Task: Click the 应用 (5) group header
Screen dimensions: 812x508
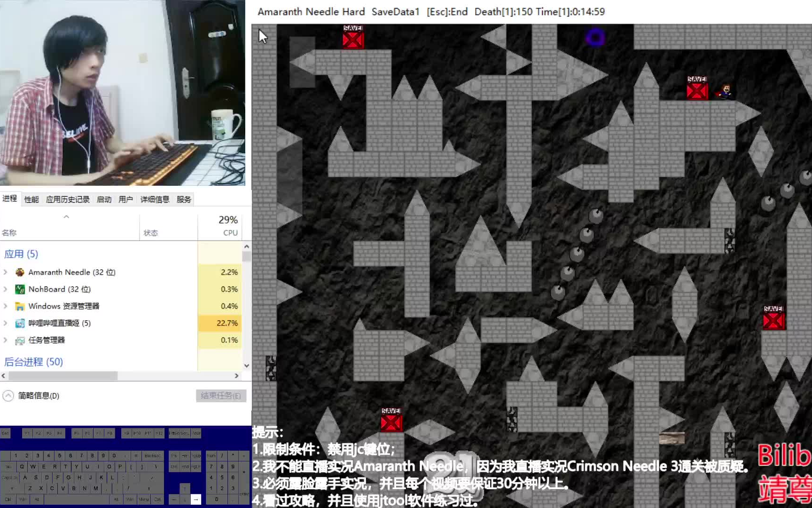Action: (21, 254)
